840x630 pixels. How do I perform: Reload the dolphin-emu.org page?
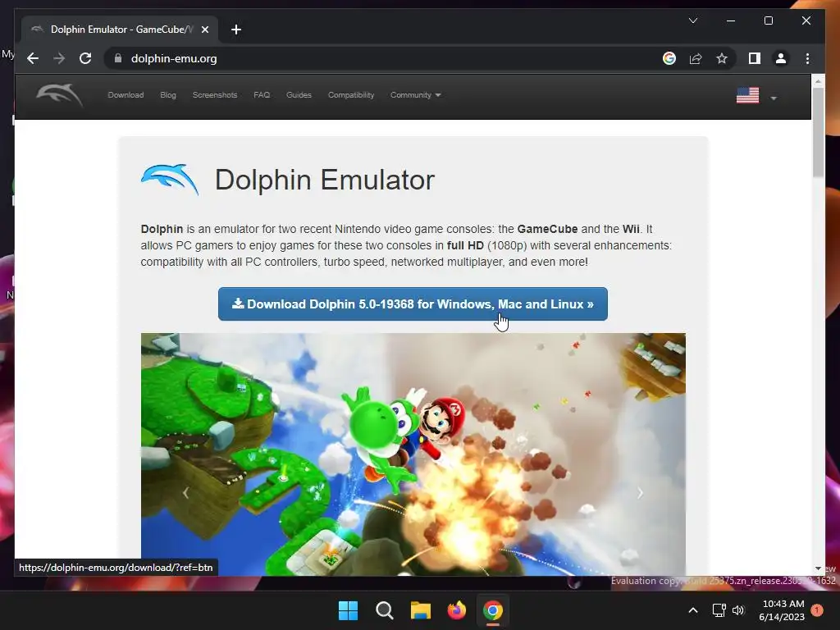(85, 58)
